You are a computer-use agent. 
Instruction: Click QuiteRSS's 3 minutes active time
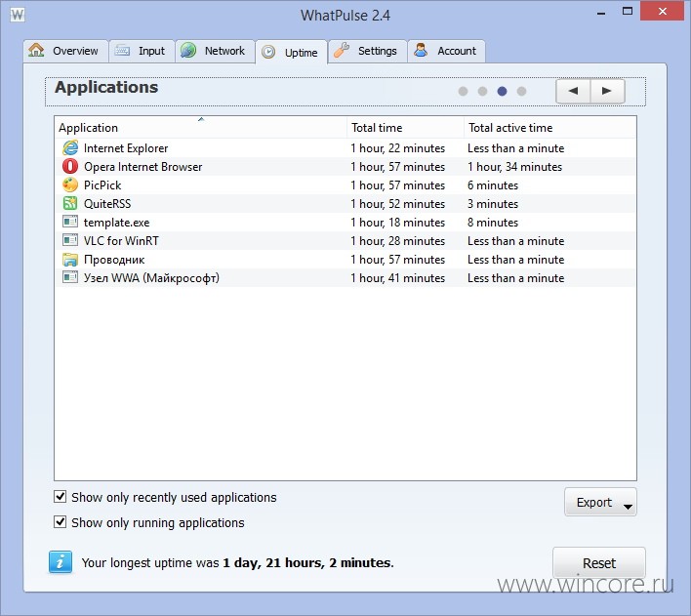tap(493, 204)
